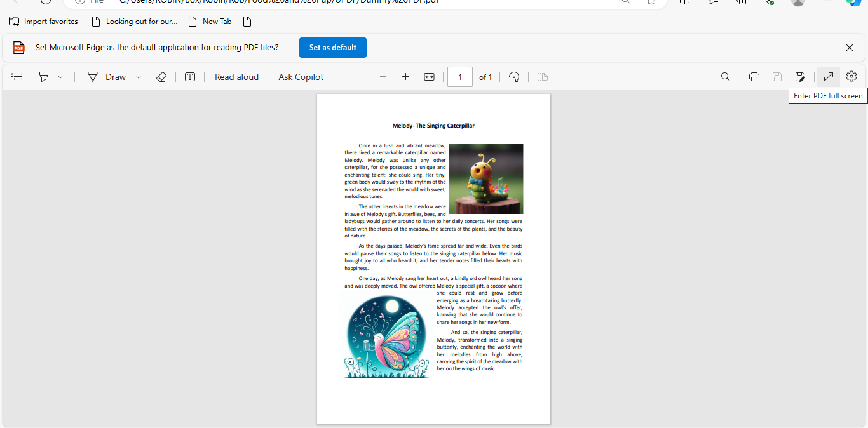This screenshot has width=868, height=428.
Task: Open Import favorites bookmark
Action: [43, 22]
